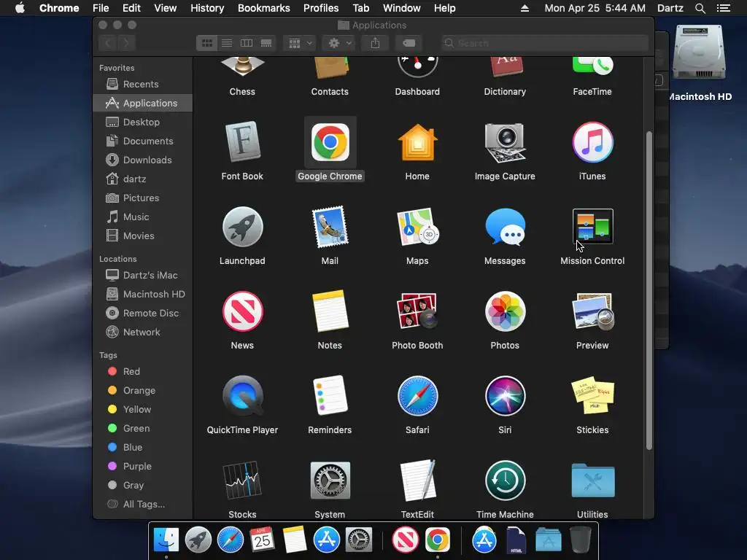This screenshot has width=747, height=560.
Task: Click the News app in the Applications grid
Action: pyautogui.click(x=242, y=311)
